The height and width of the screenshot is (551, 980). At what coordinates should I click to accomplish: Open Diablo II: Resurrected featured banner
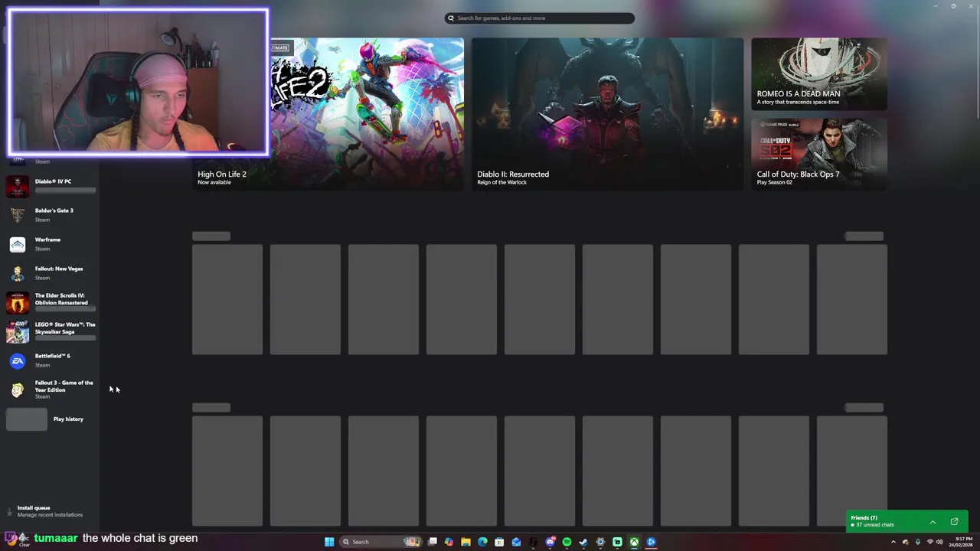tap(607, 113)
